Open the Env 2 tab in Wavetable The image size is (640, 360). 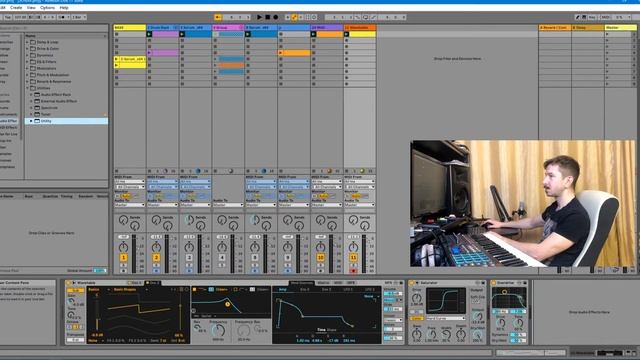click(304, 289)
